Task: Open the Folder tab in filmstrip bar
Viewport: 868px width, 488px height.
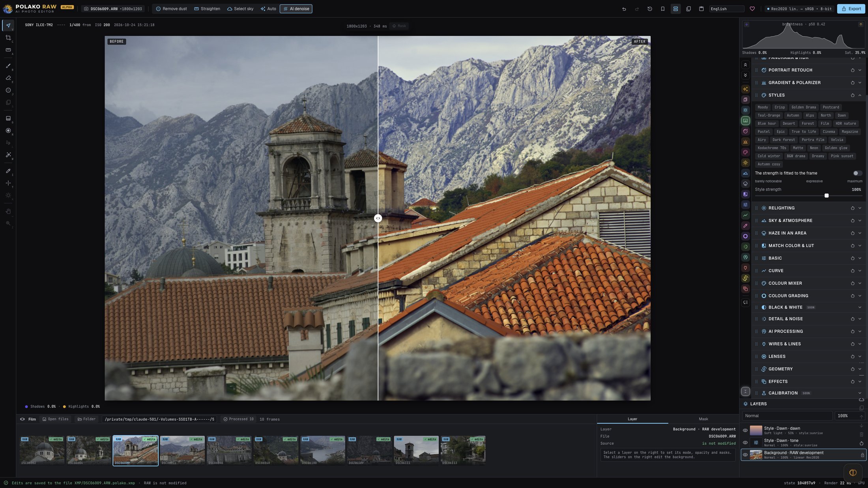Action: click(x=86, y=419)
